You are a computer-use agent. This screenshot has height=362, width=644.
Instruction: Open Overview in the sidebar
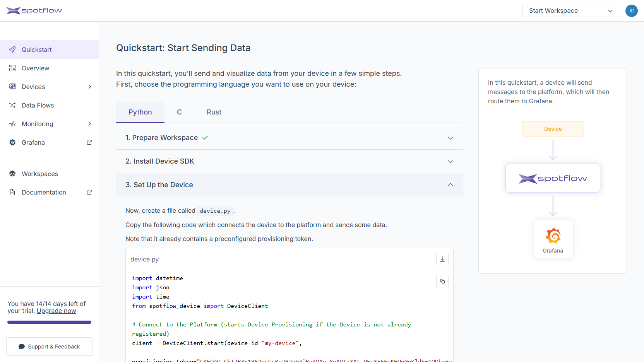click(50, 68)
